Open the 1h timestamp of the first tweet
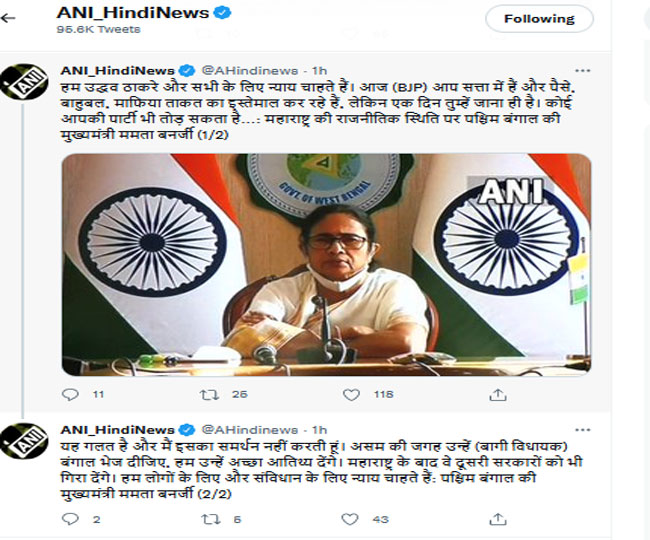 [x=319, y=70]
